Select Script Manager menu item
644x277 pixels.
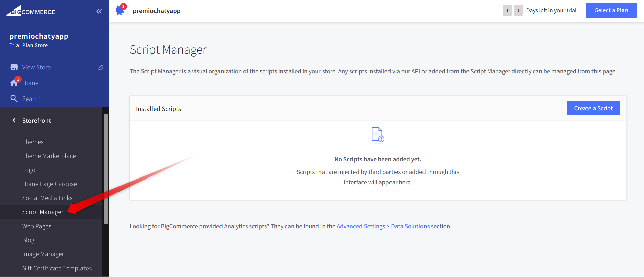click(43, 212)
